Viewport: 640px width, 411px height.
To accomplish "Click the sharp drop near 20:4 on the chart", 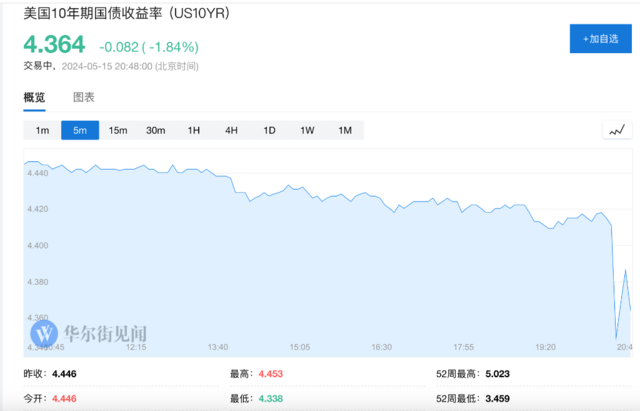I will tap(615, 286).
